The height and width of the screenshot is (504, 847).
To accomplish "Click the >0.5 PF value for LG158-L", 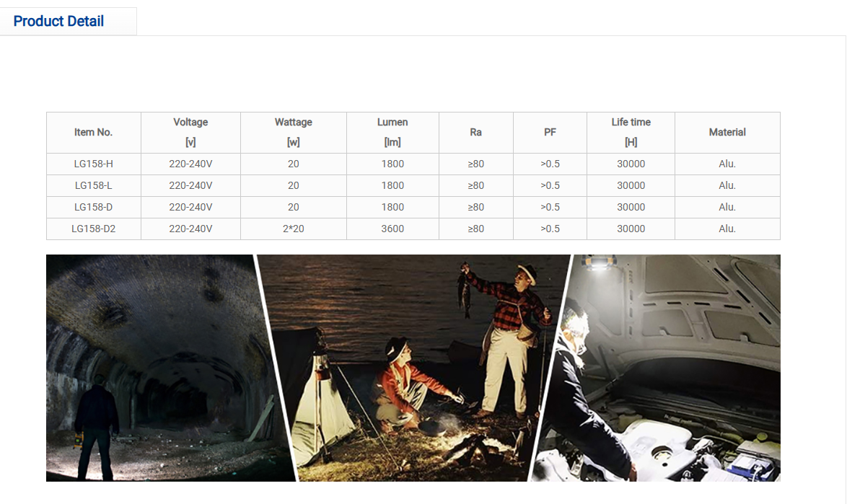I will (550, 185).
